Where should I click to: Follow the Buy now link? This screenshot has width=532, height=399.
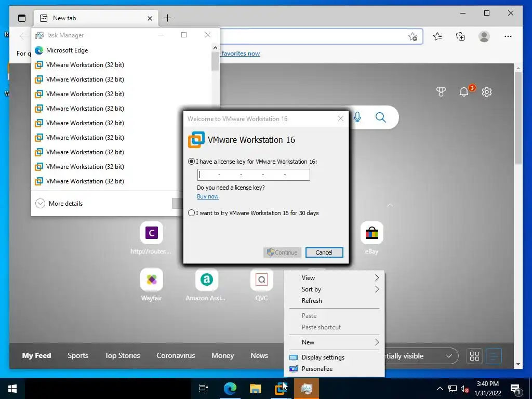point(208,197)
